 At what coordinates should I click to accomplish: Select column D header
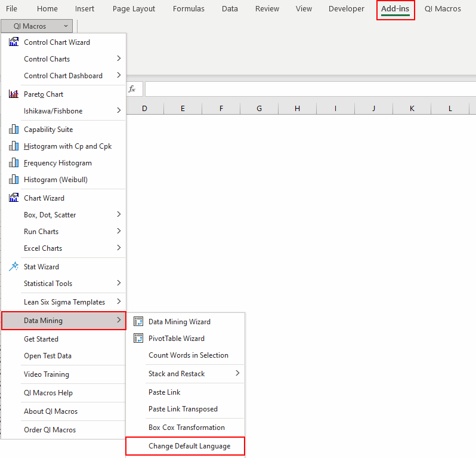pos(145,109)
